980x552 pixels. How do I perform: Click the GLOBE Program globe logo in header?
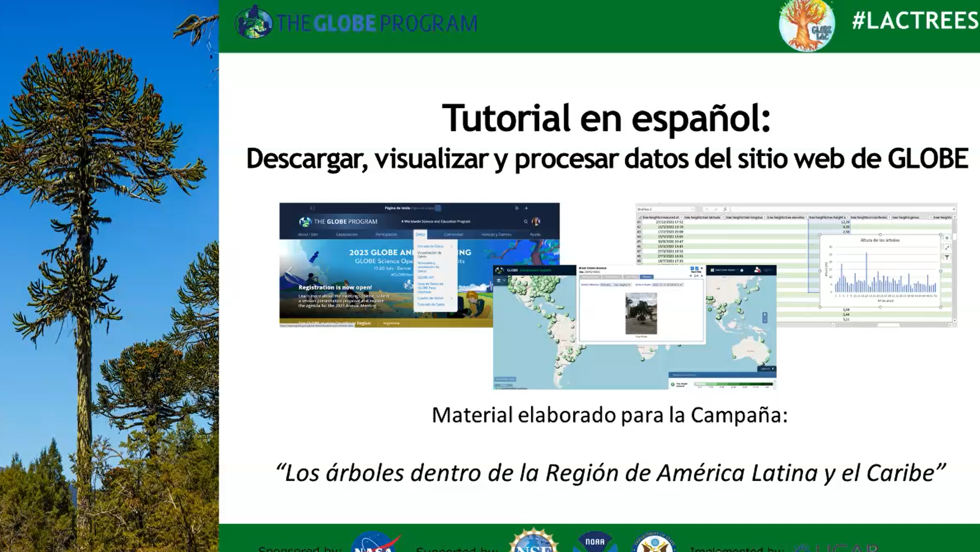pyautogui.click(x=253, y=22)
